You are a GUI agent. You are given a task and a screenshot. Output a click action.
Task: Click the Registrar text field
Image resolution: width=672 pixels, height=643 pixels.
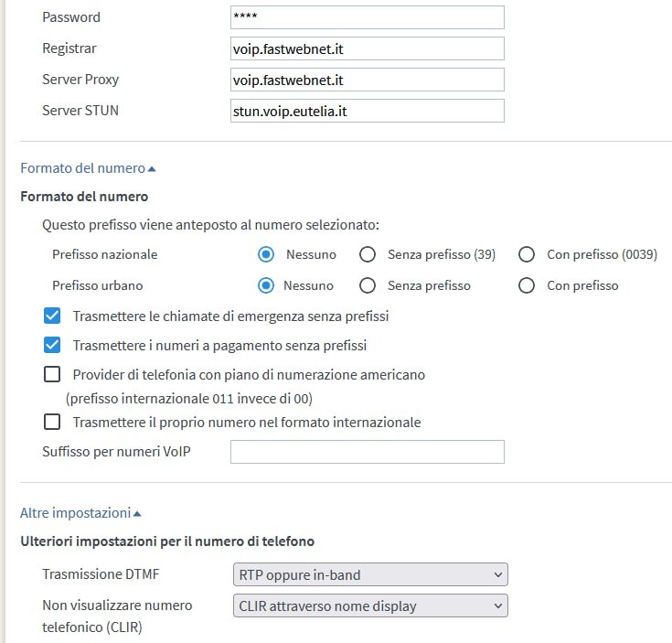coord(367,48)
